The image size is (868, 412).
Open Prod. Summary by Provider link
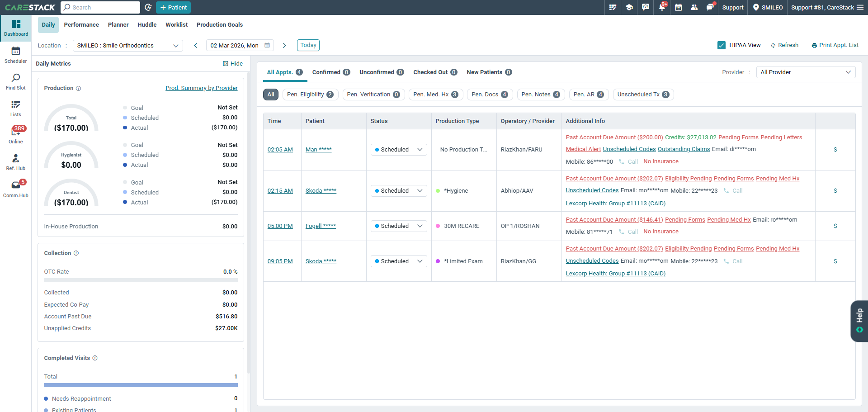click(202, 88)
